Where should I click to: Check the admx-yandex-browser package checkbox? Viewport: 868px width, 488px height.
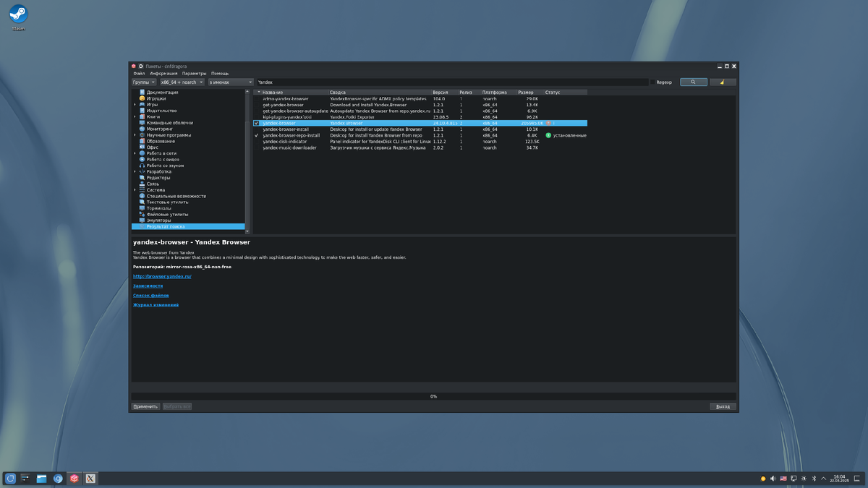point(256,98)
